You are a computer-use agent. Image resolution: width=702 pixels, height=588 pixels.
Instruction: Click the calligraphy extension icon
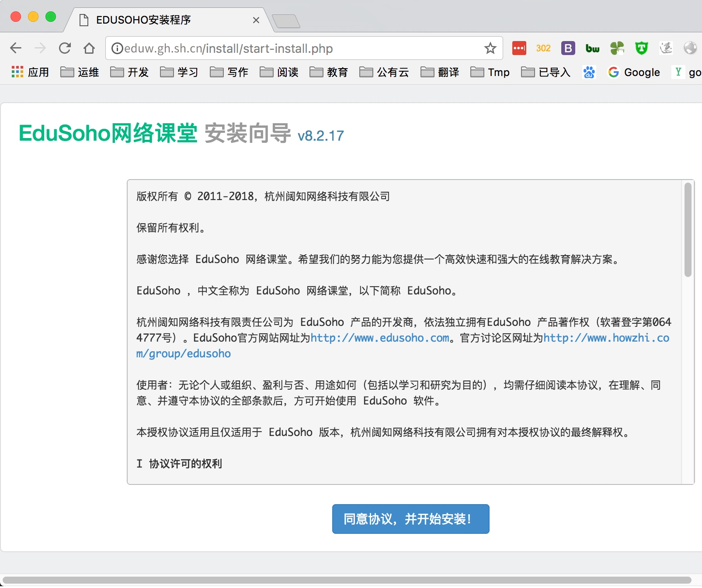[667, 48]
